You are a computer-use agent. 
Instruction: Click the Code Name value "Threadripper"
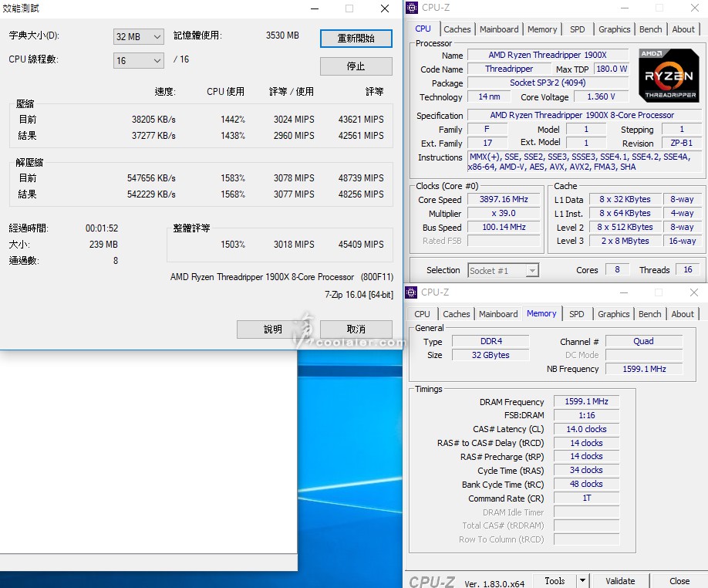[509, 69]
